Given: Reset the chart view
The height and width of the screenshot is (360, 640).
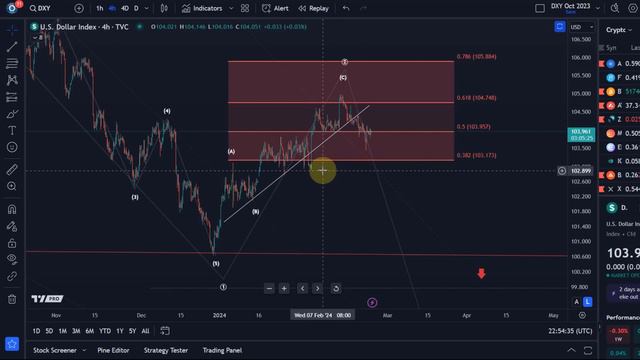Looking at the screenshot, I should tap(336, 289).
